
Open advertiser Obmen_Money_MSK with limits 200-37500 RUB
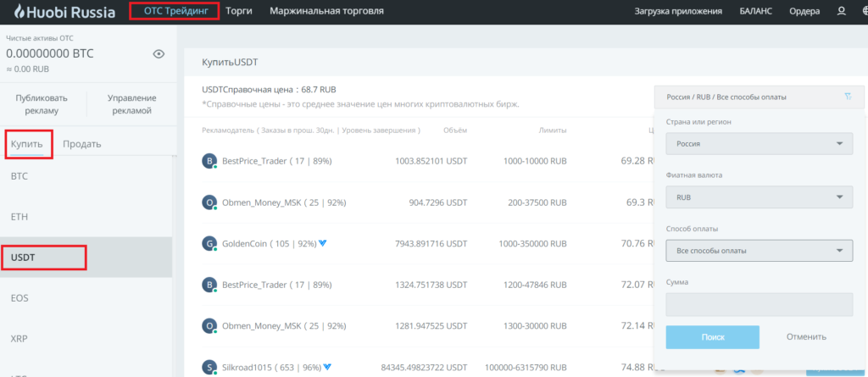pyautogui.click(x=284, y=202)
